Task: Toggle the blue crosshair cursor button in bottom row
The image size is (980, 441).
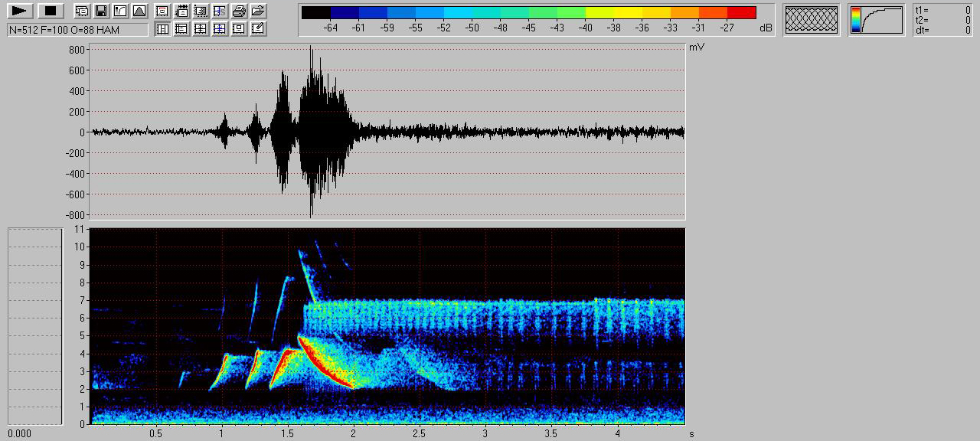Action: pyautogui.click(x=220, y=29)
